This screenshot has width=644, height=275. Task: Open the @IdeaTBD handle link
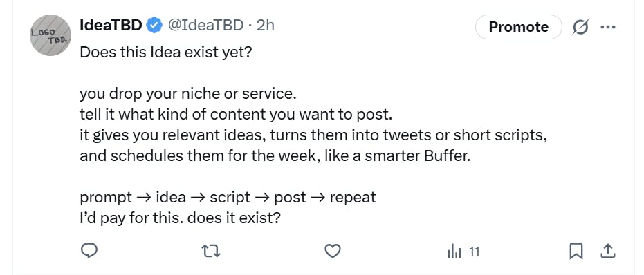[x=207, y=26]
